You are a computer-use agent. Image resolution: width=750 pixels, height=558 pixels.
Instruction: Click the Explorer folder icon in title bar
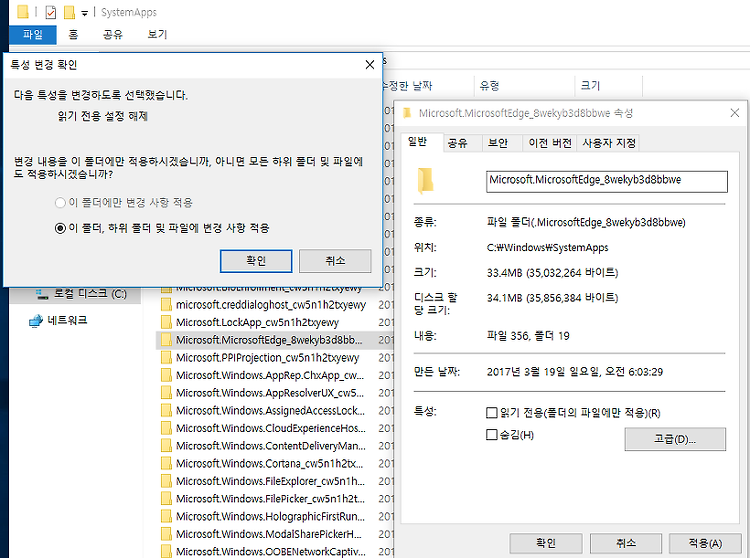pyautogui.click(x=22, y=12)
